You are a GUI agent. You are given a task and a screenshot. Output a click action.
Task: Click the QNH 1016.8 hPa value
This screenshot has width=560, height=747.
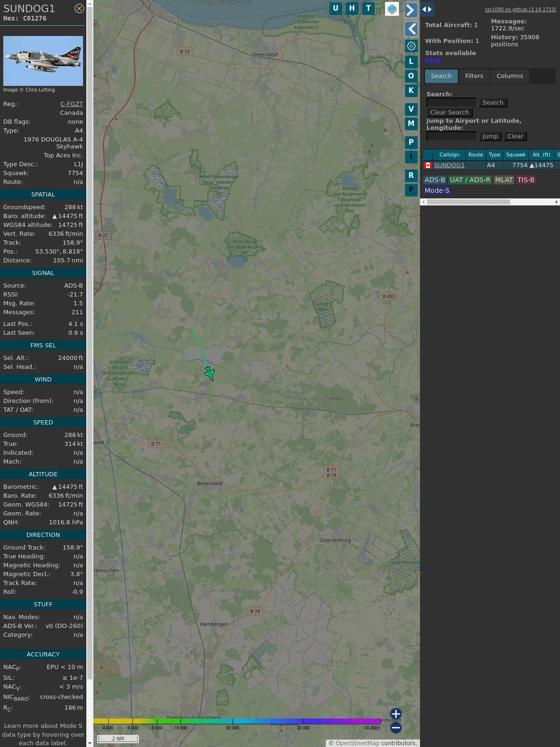click(x=66, y=522)
